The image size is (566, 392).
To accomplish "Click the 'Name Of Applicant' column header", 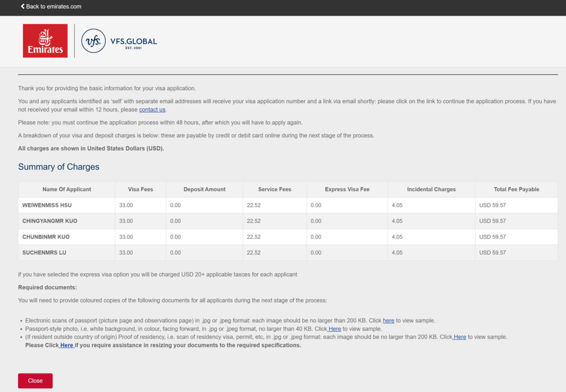I will 67,189.
